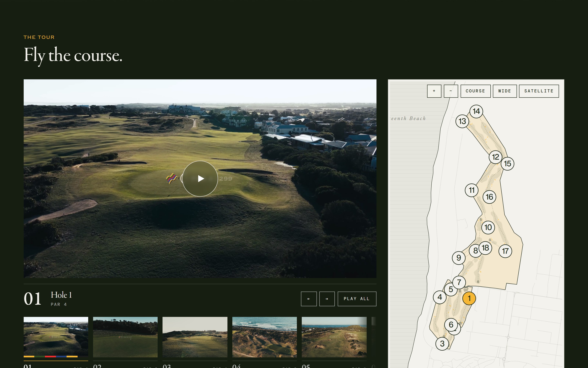This screenshot has height=368, width=588.
Task: Click hole 14 marker on map
Action: coord(476,111)
